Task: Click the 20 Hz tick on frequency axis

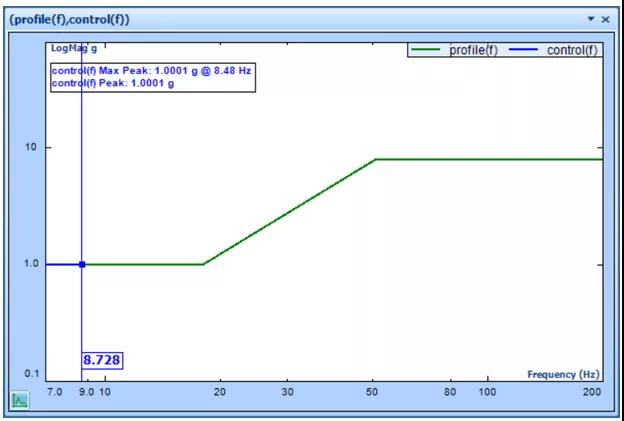Action: 220,392
